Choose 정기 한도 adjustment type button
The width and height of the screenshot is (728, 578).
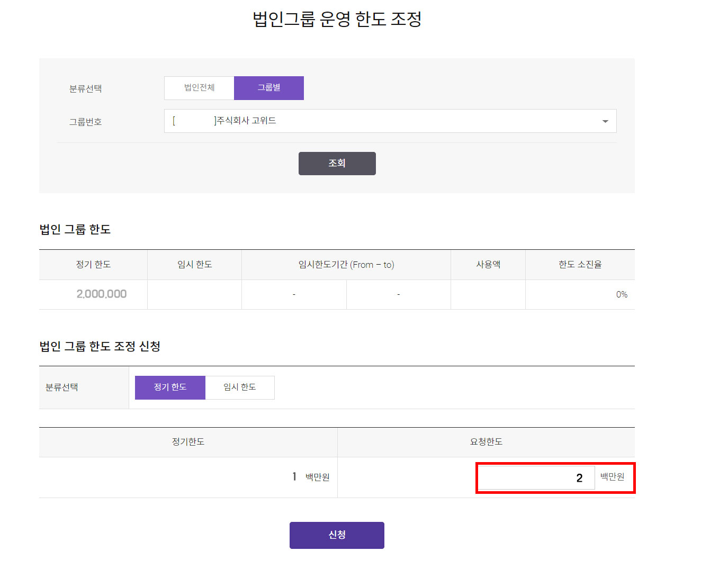click(170, 387)
